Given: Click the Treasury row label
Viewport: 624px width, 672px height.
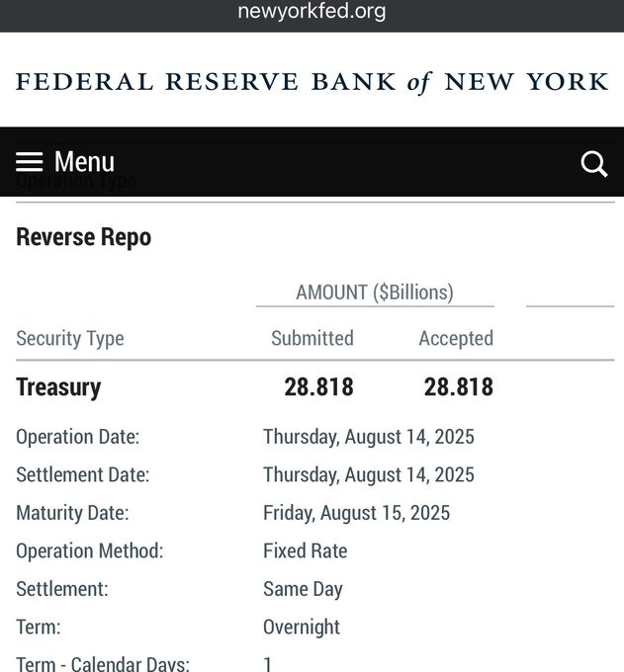Looking at the screenshot, I should point(58,387).
